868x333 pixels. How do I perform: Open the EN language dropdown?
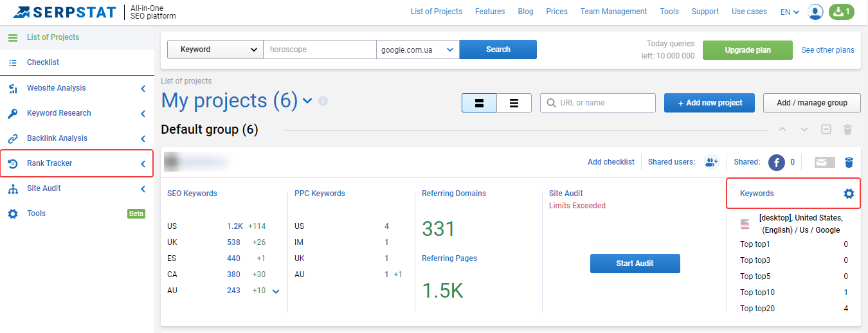pyautogui.click(x=790, y=12)
